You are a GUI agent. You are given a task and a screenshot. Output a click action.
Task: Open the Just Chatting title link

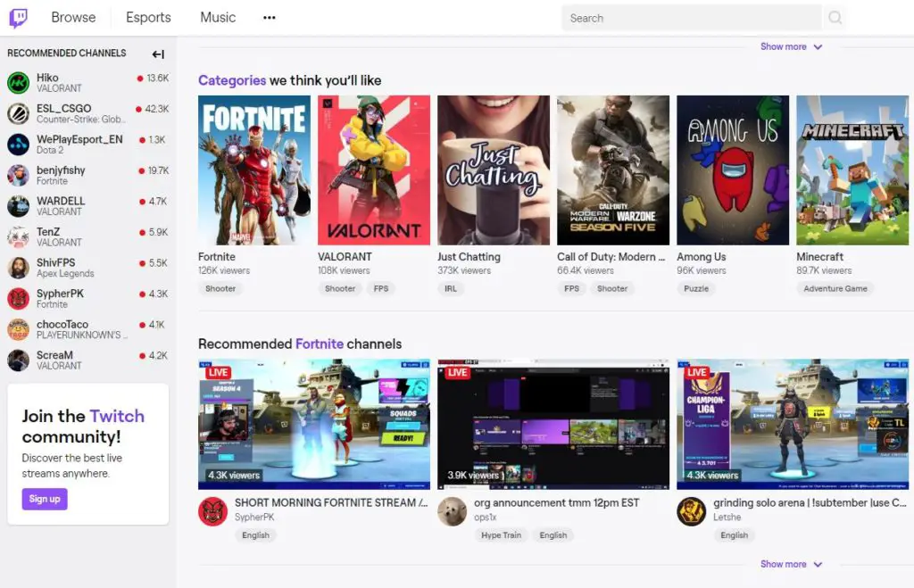pos(469,257)
